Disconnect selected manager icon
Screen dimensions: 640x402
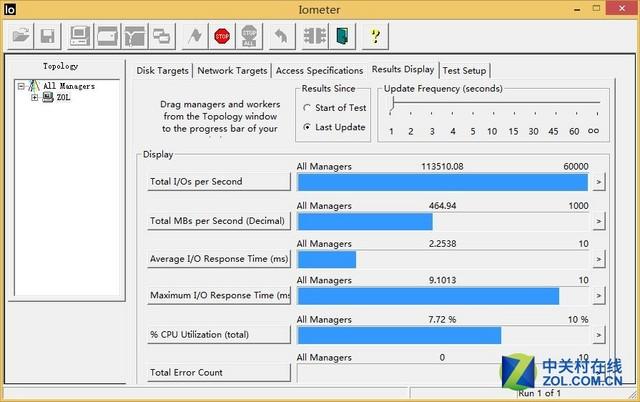point(315,36)
